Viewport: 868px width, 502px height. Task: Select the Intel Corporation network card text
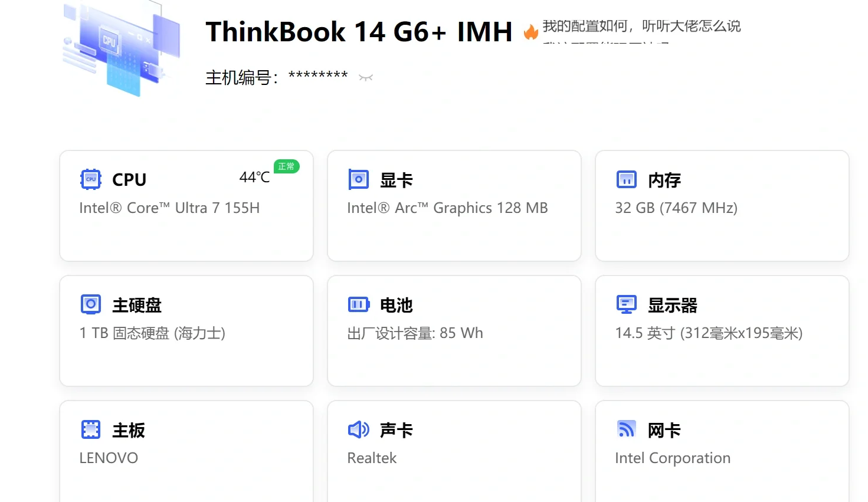click(x=673, y=458)
